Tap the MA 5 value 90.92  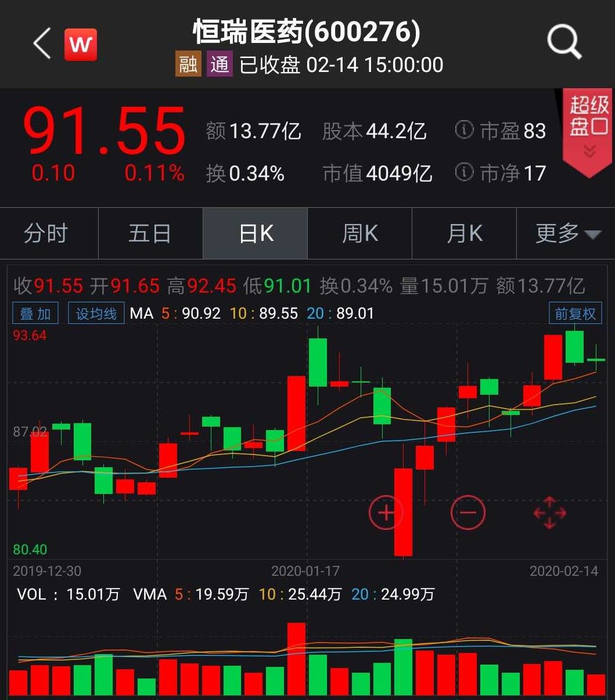click(202, 314)
